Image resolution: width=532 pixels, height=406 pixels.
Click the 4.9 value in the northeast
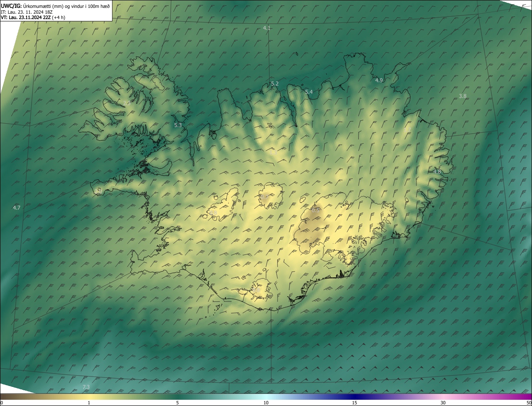tap(379, 80)
